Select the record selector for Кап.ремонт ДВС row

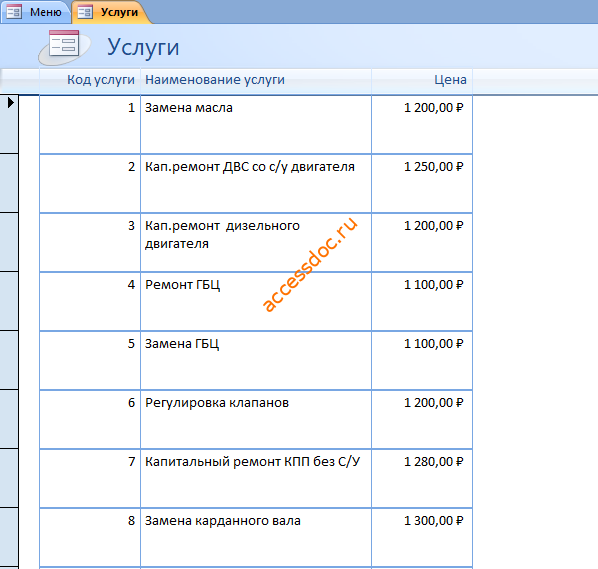[x=9, y=183]
